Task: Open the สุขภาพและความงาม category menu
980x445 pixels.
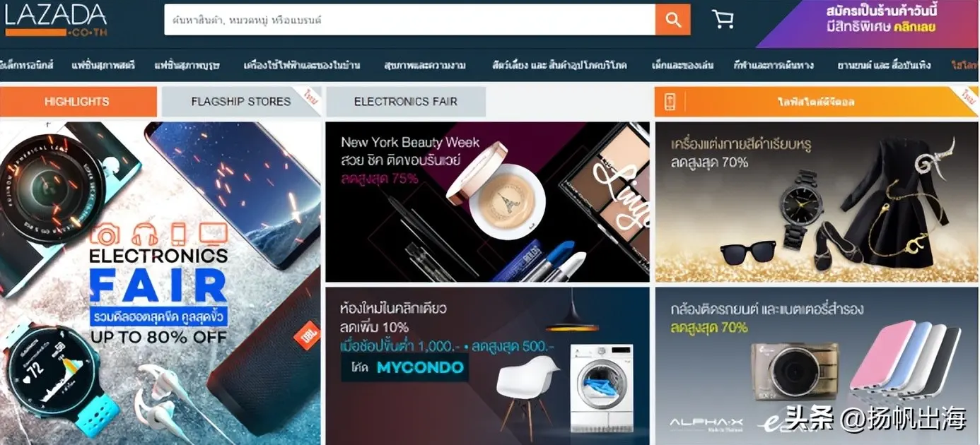Action: point(424,65)
